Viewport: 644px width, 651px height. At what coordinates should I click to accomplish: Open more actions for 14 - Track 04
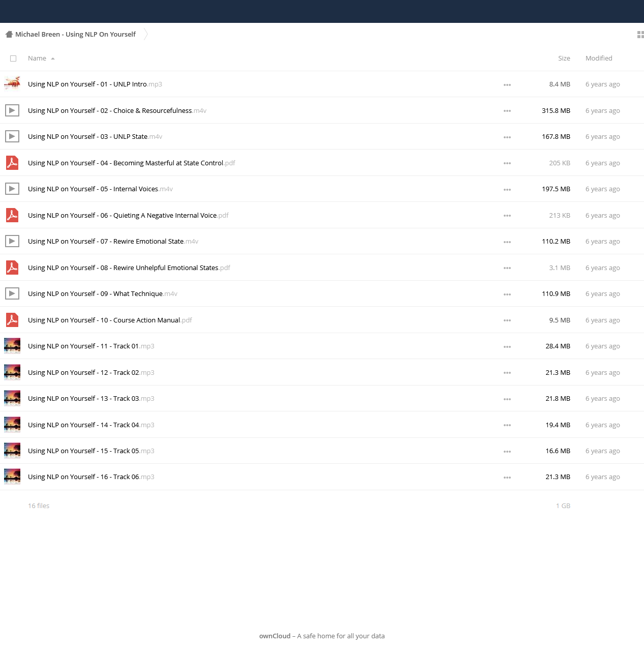507,425
